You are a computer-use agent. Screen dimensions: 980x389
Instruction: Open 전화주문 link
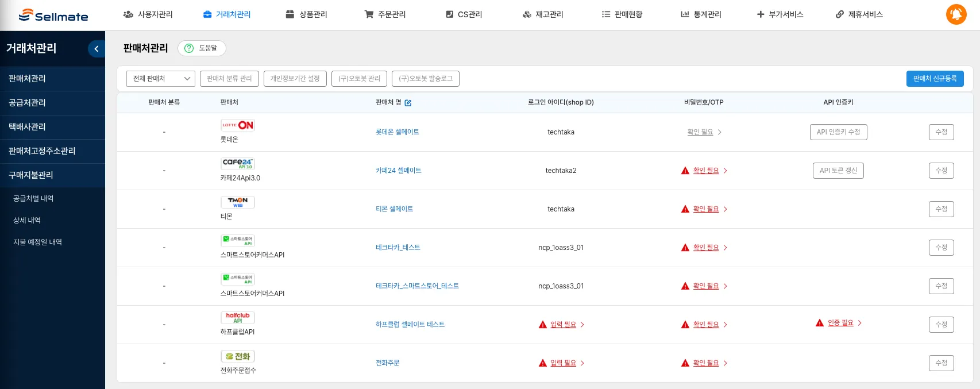(x=388, y=363)
